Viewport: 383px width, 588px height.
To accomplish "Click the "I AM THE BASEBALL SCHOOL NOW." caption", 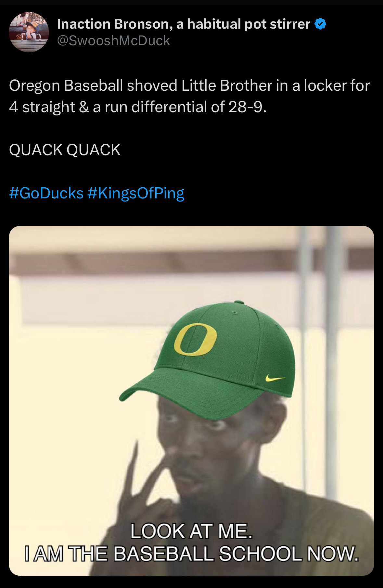I will 192,554.
